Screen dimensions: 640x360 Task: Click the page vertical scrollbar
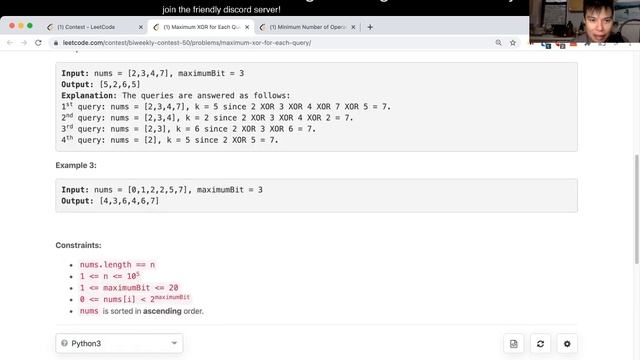[x=636, y=209]
